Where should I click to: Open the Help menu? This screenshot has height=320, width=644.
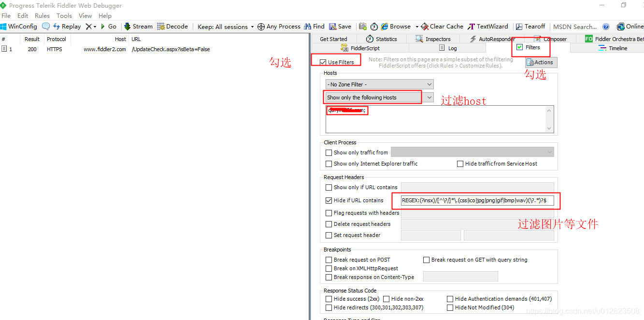pos(105,16)
